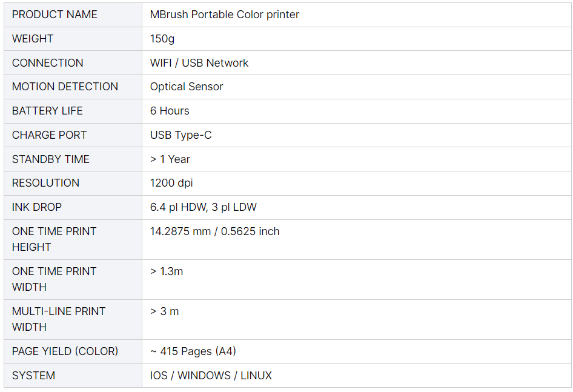Select the ONE TIME PRINT WIDTH label
This screenshot has width=573, height=392.
point(54,279)
